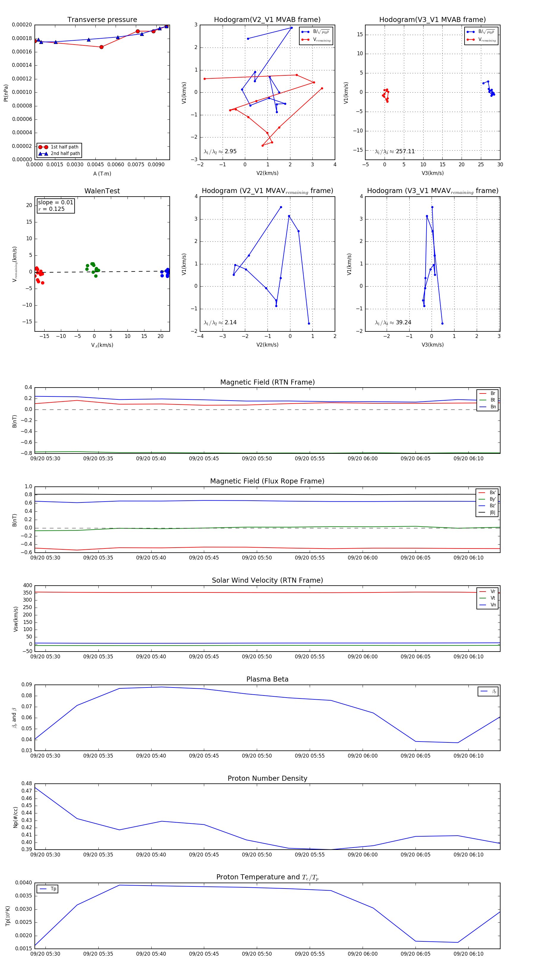Click the "V_A(km/s)" x-axis label in WalenTest
This screenshot has height=980, width=535.
pyautogui.click(x=102, y=345)
